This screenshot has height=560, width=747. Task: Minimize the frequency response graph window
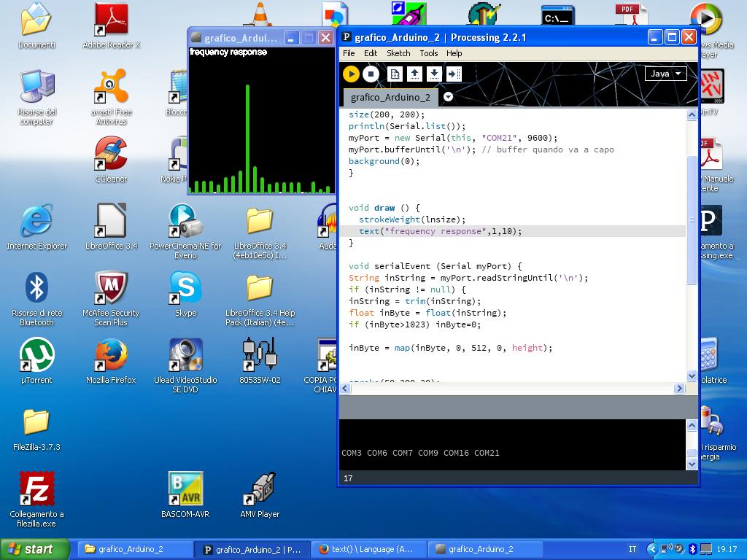(292, 38)
